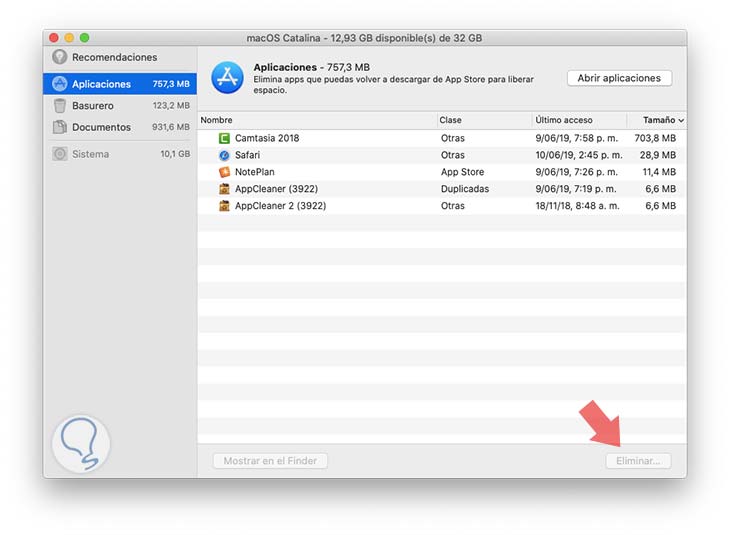Screen dimensions: 730x535
Task: Click the 123,2 MB Basurero size
Action: (x=171, y=106)
